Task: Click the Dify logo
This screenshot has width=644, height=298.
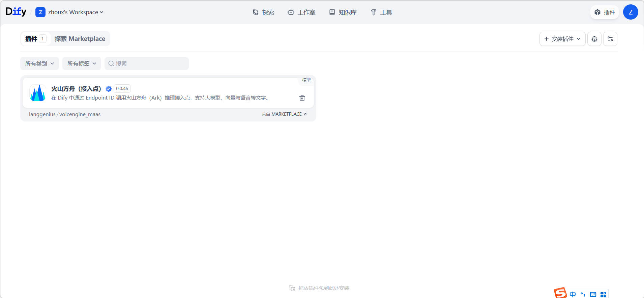Action: point(16,12)
